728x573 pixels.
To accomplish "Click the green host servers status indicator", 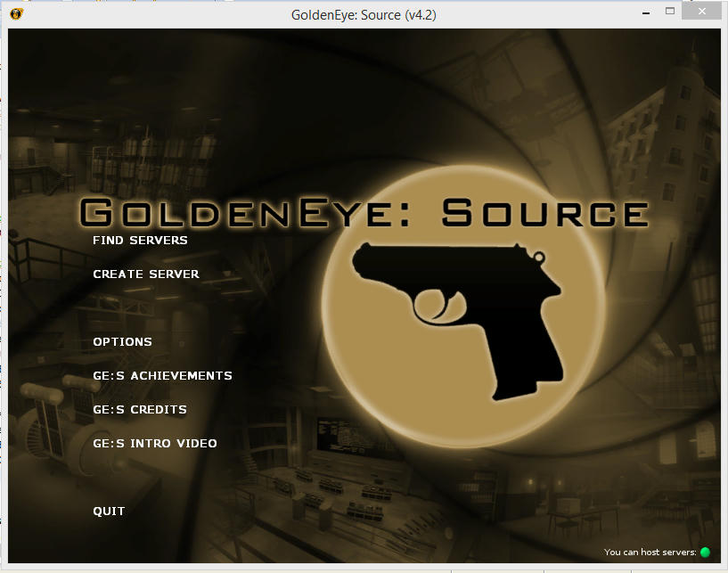I will (x=705, y=553).
